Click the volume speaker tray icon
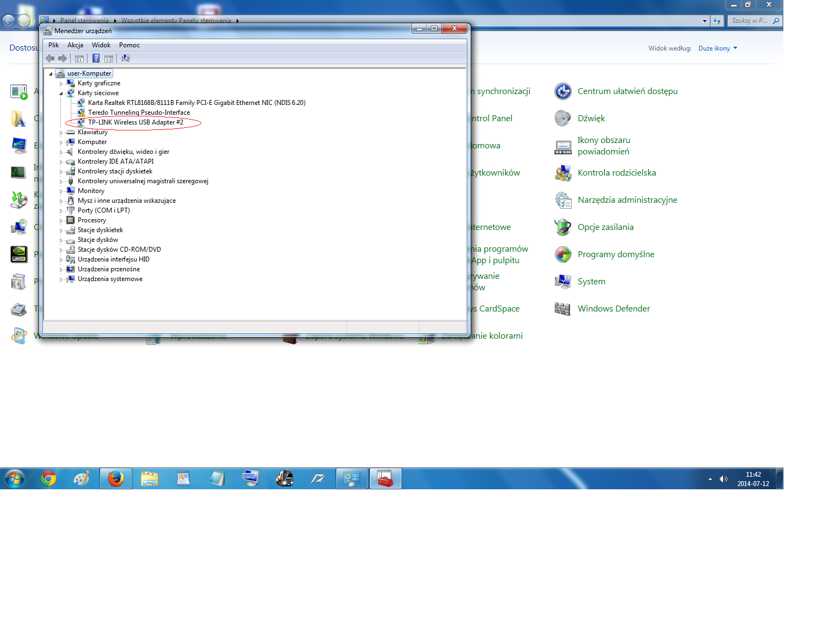840x629 pixels. [x=723, y=479]
